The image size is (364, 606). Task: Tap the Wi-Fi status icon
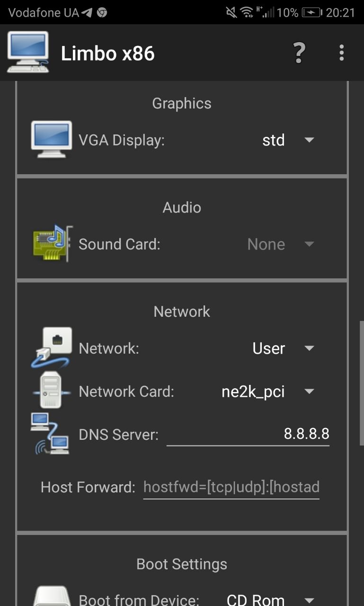[x=247, y=12]
